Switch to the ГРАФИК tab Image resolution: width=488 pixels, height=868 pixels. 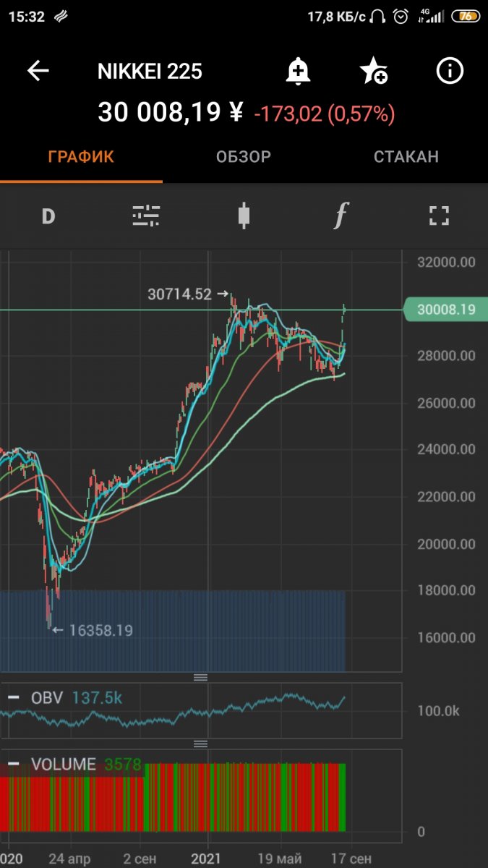tap(81, 157)
